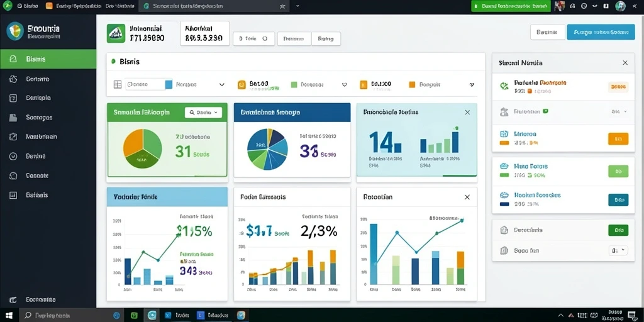644x322 pixels.
Task: Expand the first chevron dropdown in the filter row
Action: [x=222, y=85]
